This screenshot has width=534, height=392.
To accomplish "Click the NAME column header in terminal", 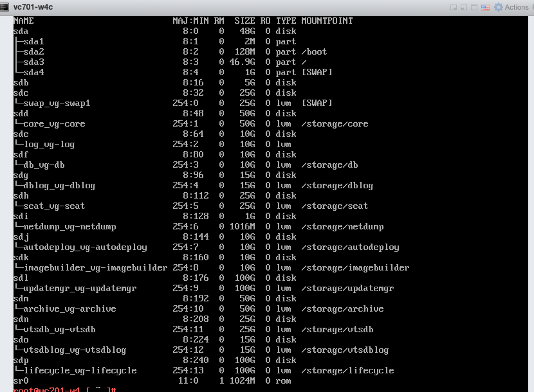I will [x=23, y=21].
